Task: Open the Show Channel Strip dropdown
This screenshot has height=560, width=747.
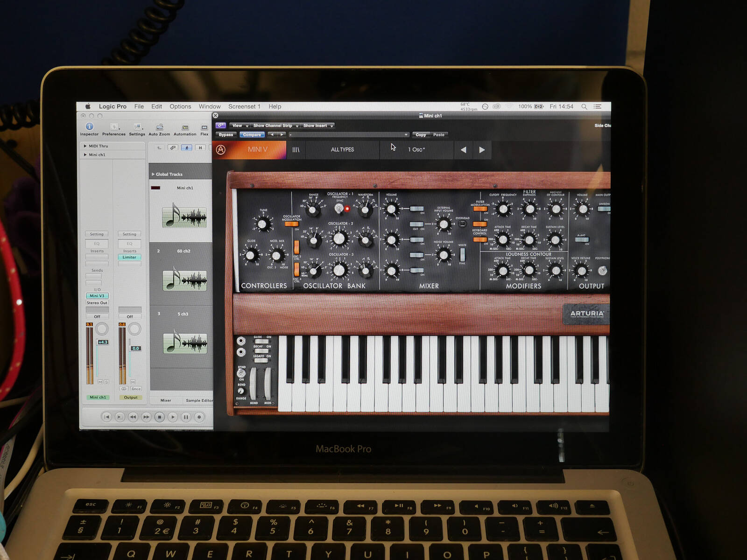Action: click(275, 126)
